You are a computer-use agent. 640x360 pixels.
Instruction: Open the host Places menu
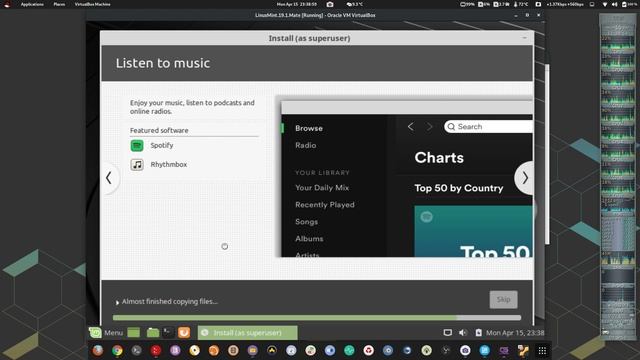tap(59, 4)
